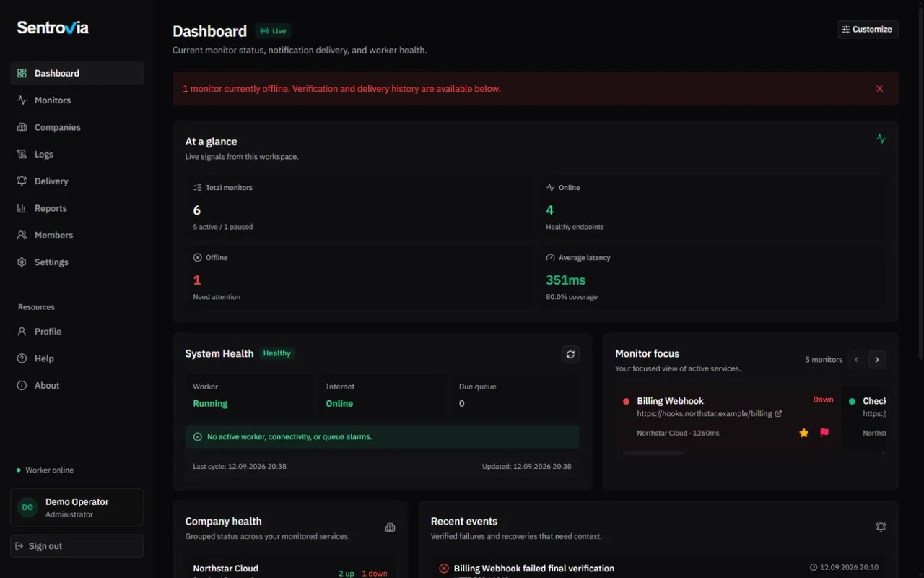This screenshot has height=578, width=924.
Task: Click the Sign out button
Action: click(77, 546)
